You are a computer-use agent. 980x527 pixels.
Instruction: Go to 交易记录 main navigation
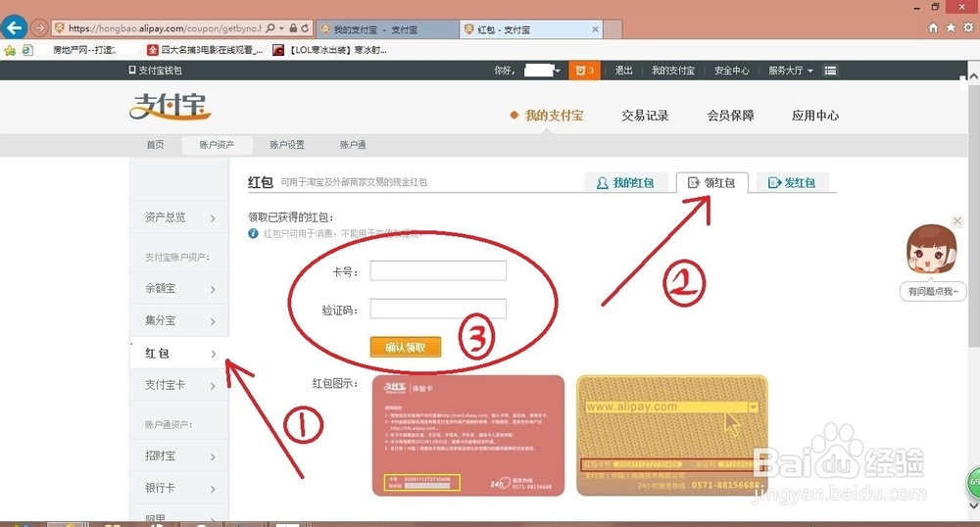[645, 116]
